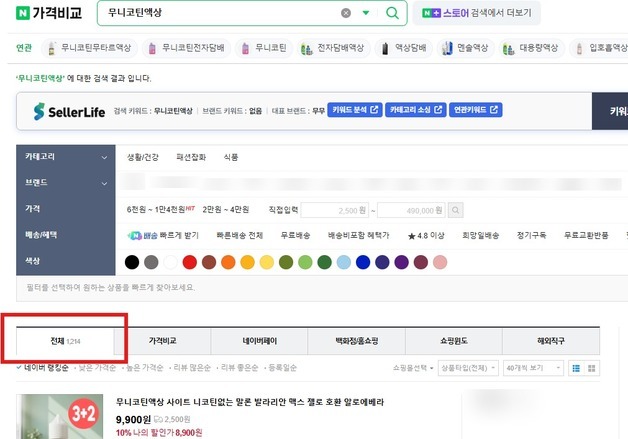Select related keyword 멘솔액상
This screenshot has width=628, height=439.
[x=465, y=48]
